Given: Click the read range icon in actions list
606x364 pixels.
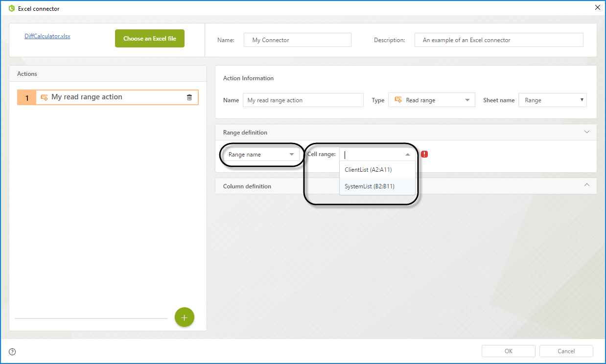Looking at the screenshot, I should tap(44, 97).
